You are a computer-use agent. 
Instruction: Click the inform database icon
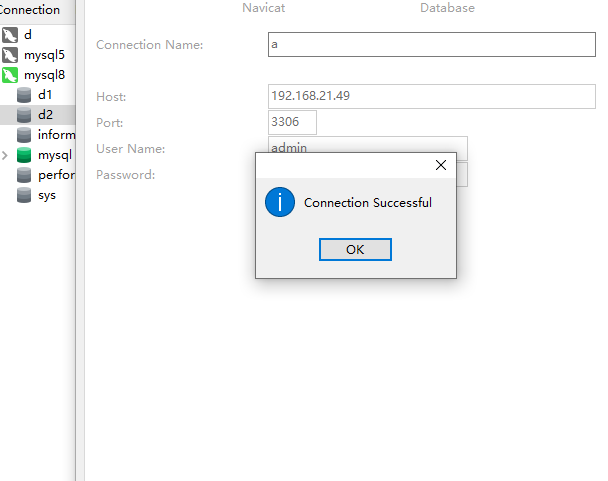pyautogui.click(x=24, y=135)
